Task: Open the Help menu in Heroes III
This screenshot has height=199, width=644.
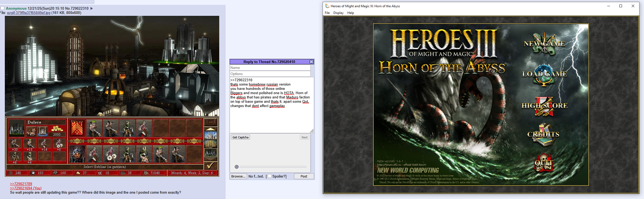Action: click(351, 13)
